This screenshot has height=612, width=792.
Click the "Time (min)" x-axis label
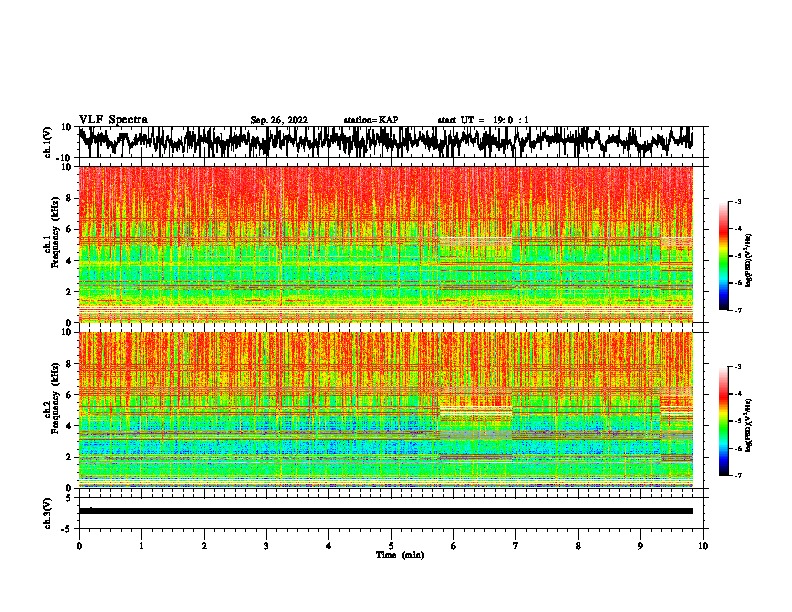click(x=400, y=555)
